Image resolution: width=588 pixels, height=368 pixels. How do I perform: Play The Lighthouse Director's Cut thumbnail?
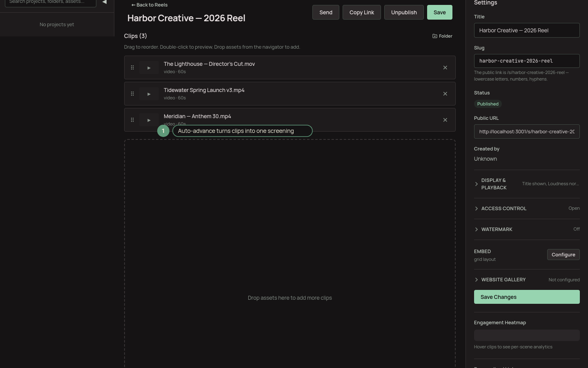(149, 68)
